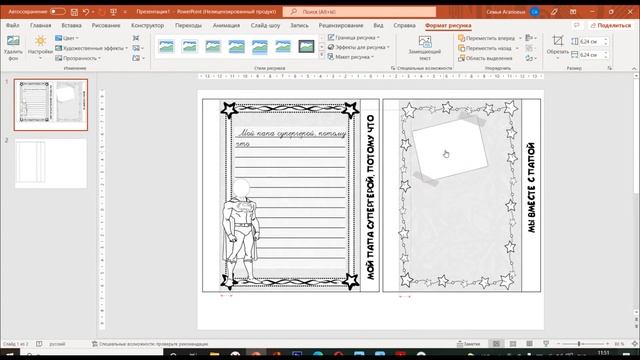The image size is (640, 360).
Task: Switch to the View (Вид) tab
Action: [x=378, y=25]
